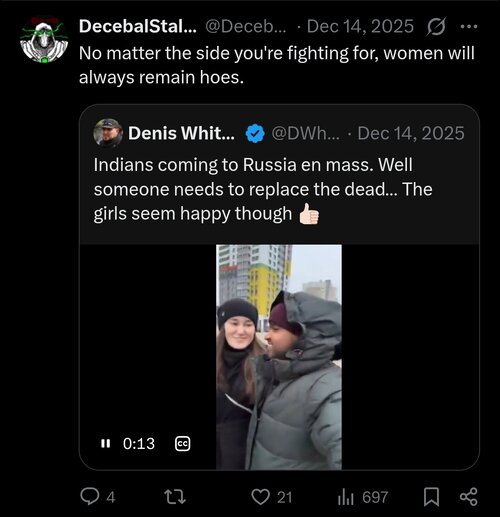Open the reply comment icon
The image size is (500, 517).
[90, 497]
